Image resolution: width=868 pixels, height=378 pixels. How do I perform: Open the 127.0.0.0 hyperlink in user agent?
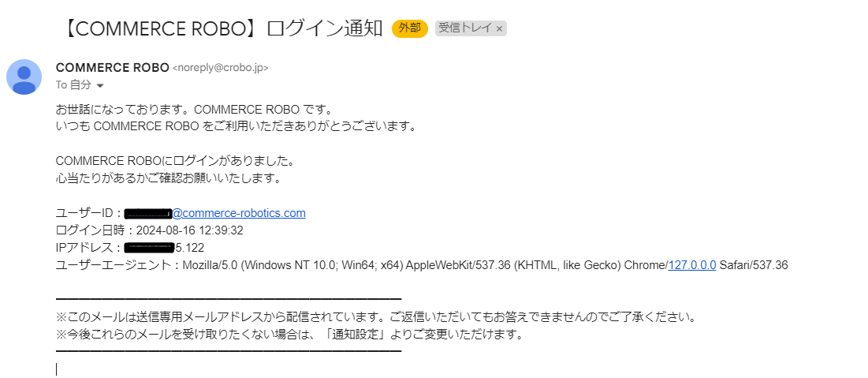pos(692,265)
